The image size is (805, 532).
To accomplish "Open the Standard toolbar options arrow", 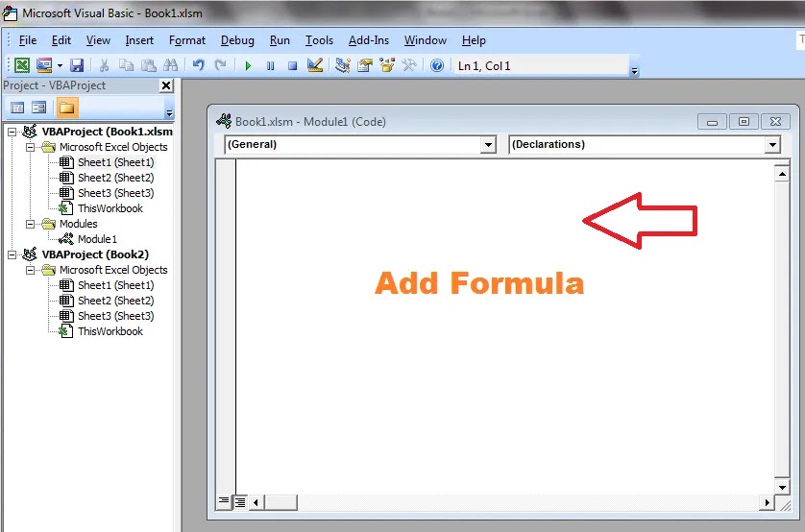I will pyautogui.click(x=635, y=71).
